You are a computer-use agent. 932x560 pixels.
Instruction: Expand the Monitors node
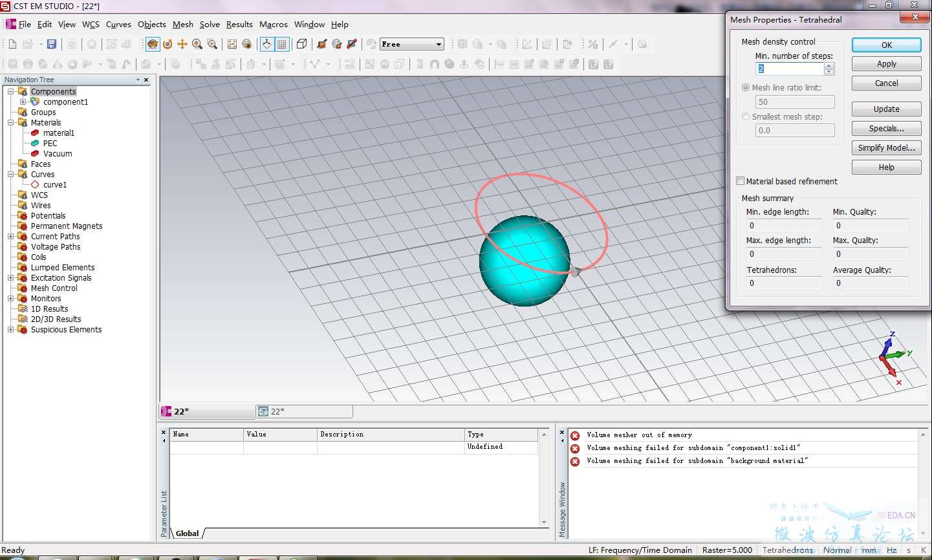tap(10, 298)
